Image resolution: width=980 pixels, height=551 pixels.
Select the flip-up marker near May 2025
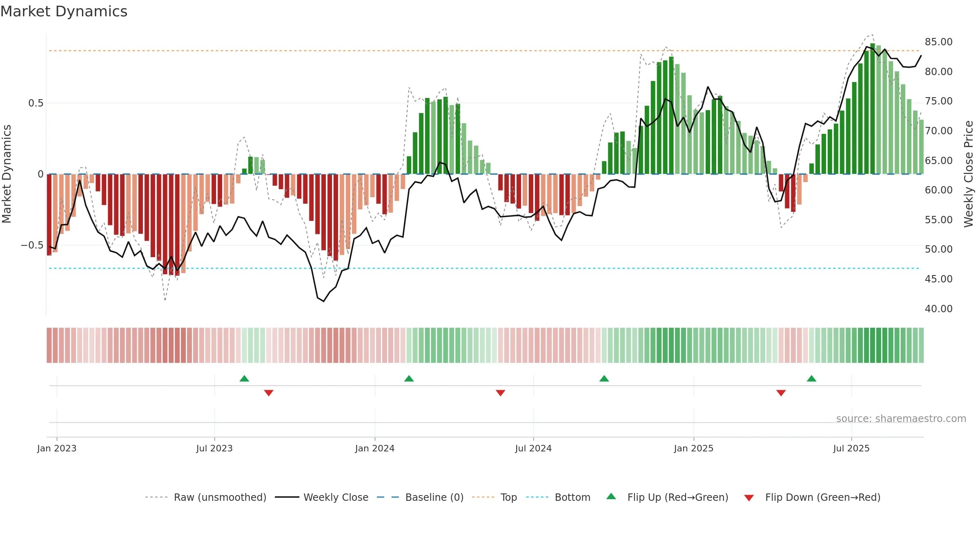click(811, 378)
